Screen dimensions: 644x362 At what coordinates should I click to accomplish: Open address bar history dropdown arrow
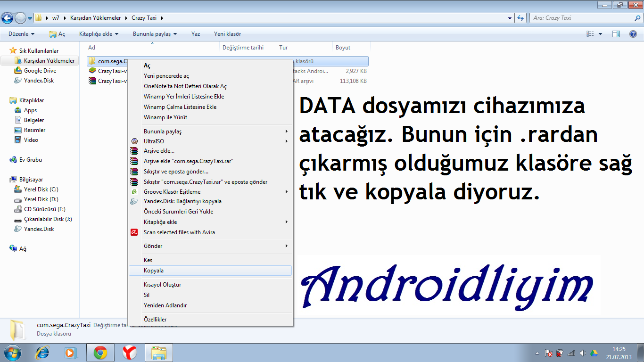pos(510,18)
